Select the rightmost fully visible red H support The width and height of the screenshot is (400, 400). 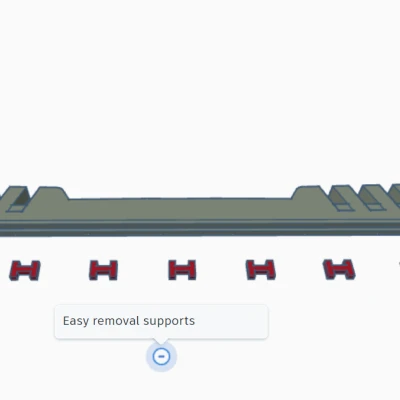click(x=339, y=269)
